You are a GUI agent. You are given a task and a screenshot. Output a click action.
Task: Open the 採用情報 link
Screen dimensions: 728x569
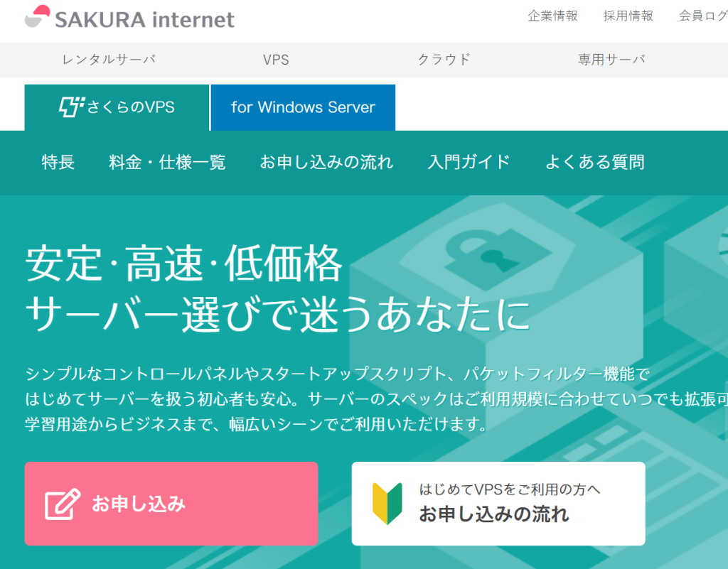click(x=628, y=16)
